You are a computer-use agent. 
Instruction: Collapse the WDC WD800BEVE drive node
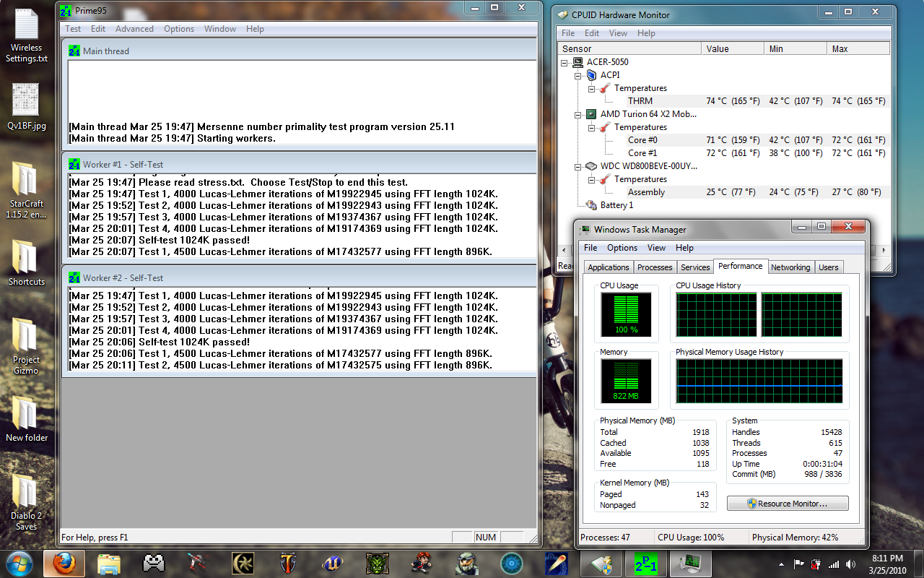coord(578,166)
